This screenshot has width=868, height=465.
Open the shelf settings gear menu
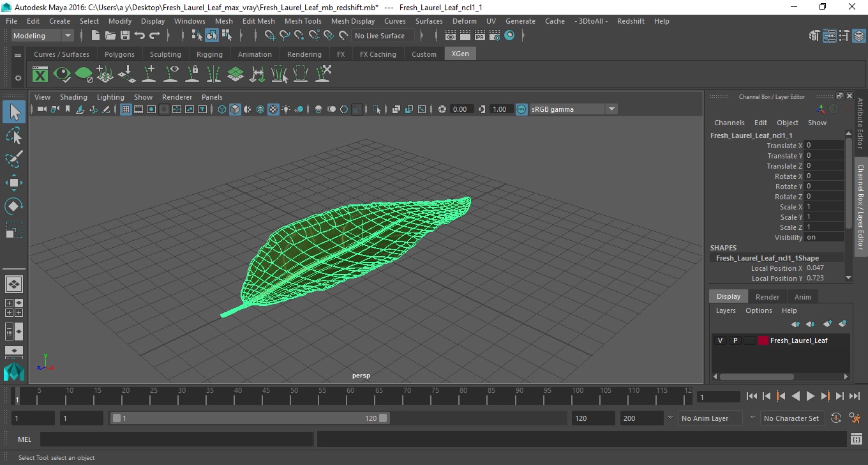tap(18, 77)
